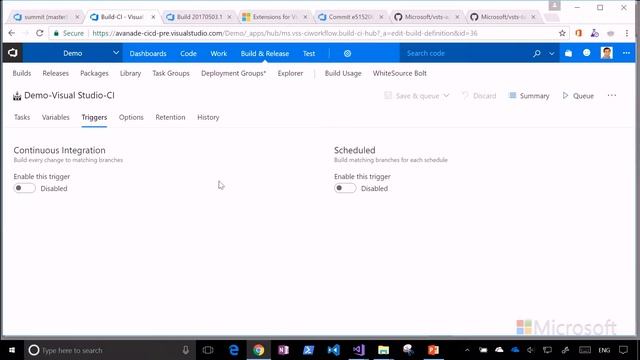This screenshot has height=360, width=640.
Task: Open OneNote from the taskbar
Action: [283, 350]
